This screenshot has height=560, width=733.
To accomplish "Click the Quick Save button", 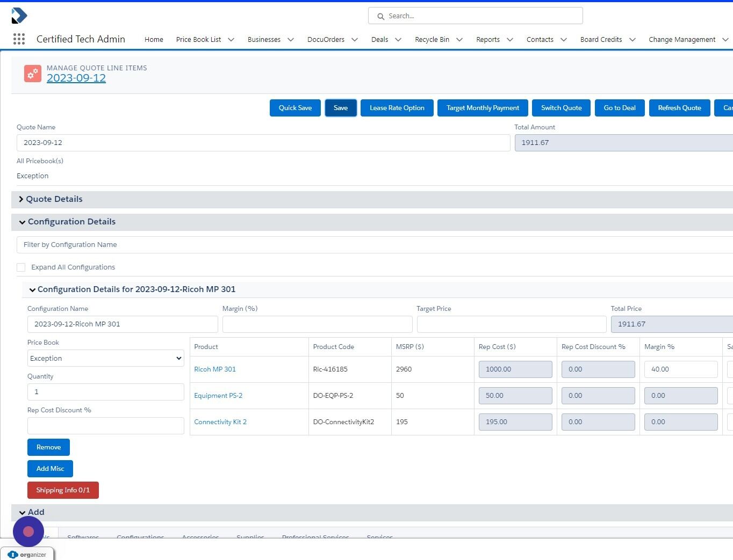I will (x=295, y=107).
